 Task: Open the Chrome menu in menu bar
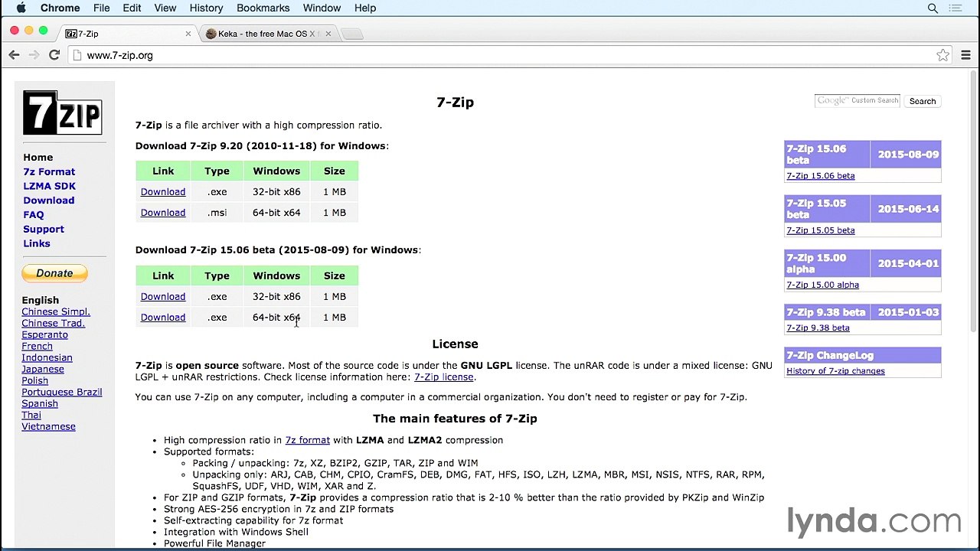60,8
